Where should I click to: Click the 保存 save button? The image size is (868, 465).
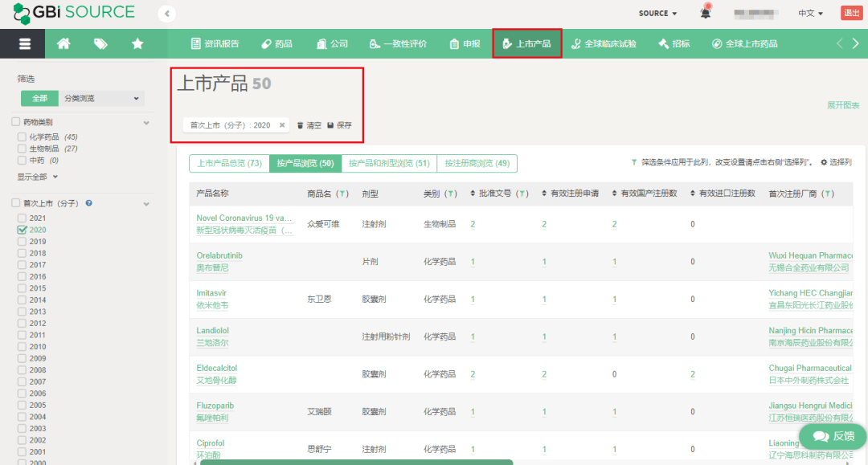pyautogui.click(x=339, y=125)
